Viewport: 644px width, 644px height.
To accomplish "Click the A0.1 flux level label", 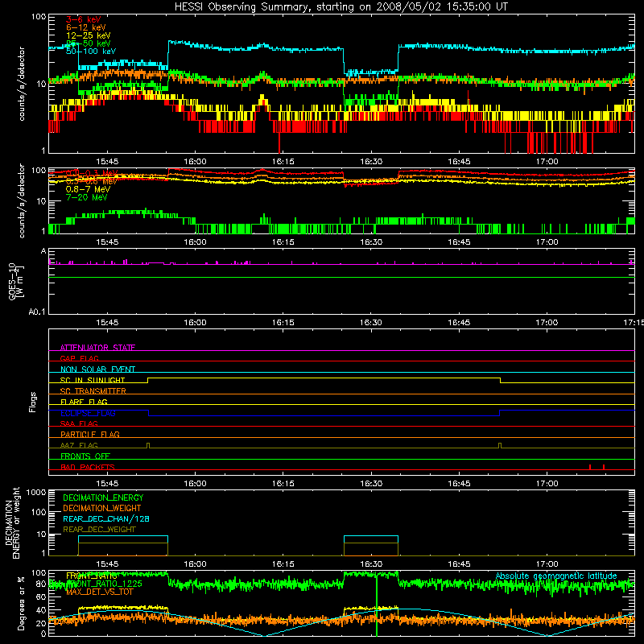I will click(37, 312).
